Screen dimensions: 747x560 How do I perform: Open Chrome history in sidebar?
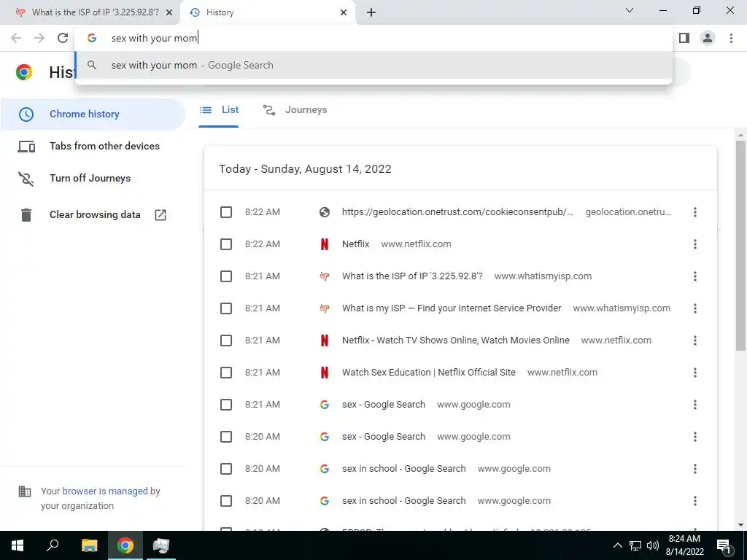click(x=93, y=114)
